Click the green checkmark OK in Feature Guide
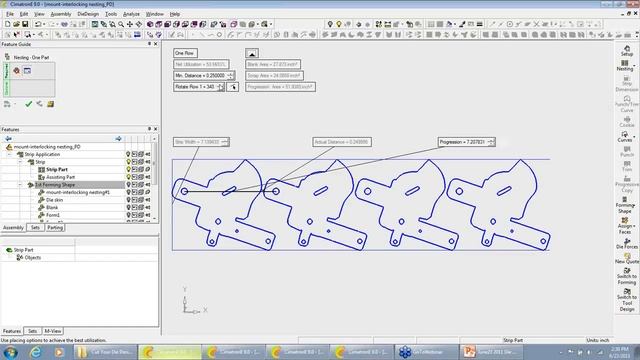Image resolution: width=640 pixels, height=360 pixels. (29, 104)
